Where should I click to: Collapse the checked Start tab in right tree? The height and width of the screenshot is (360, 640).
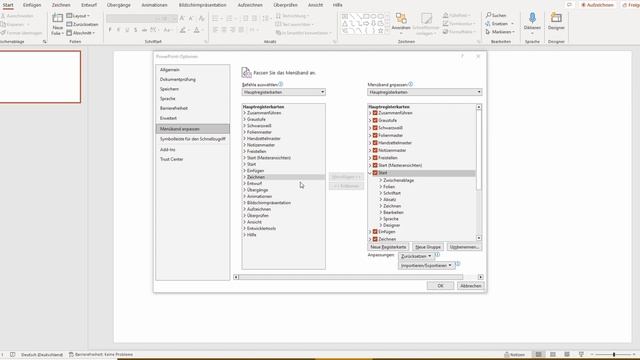click(370, 173)
